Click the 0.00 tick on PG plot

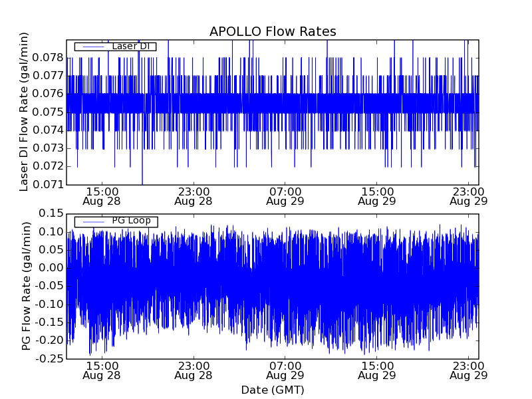(51, 268)
